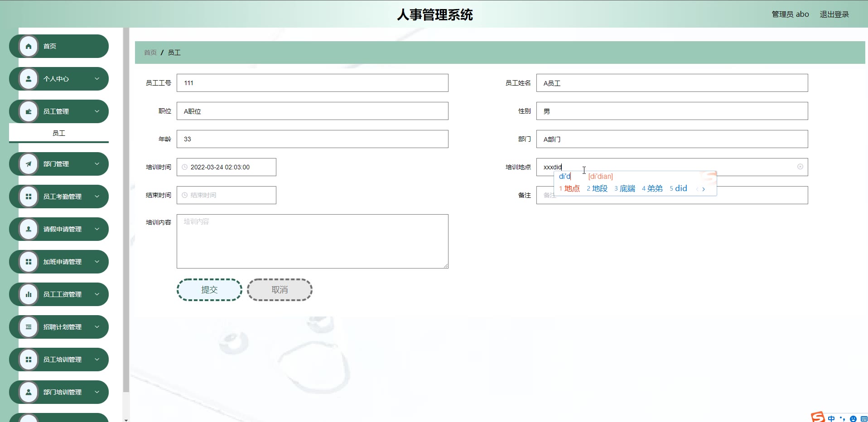Open 个人中心 in the sidebar

point(59,79)
